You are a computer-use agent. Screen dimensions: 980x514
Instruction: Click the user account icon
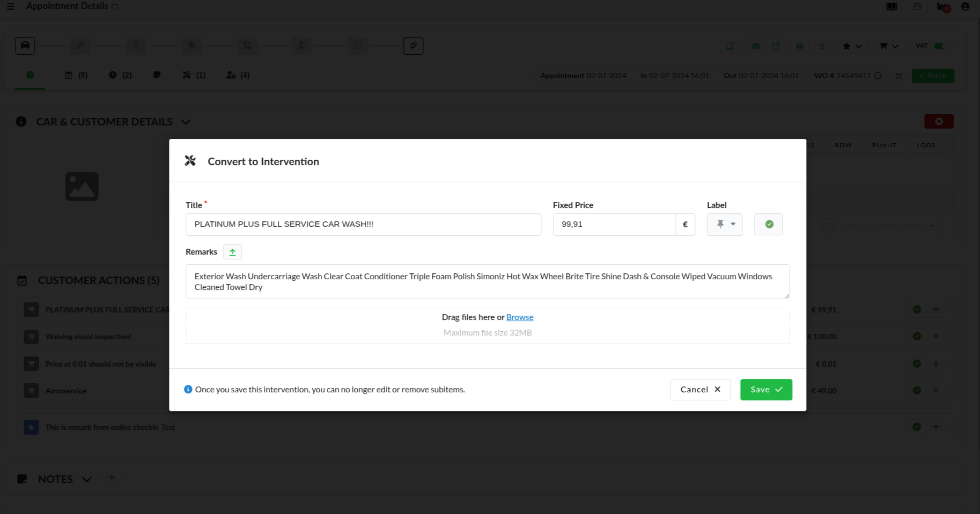(965, 6)
